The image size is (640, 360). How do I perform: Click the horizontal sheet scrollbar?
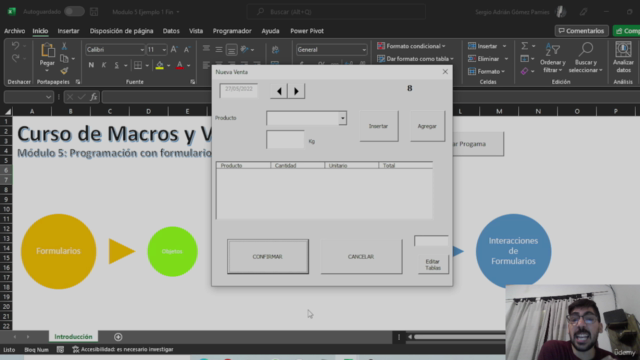pos(459,337)
